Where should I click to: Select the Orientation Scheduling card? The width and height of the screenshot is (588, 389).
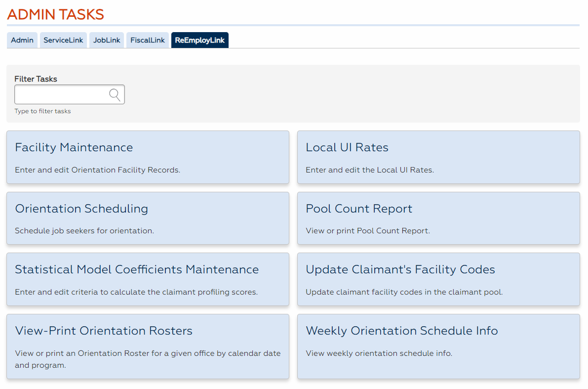pos(148,218)
